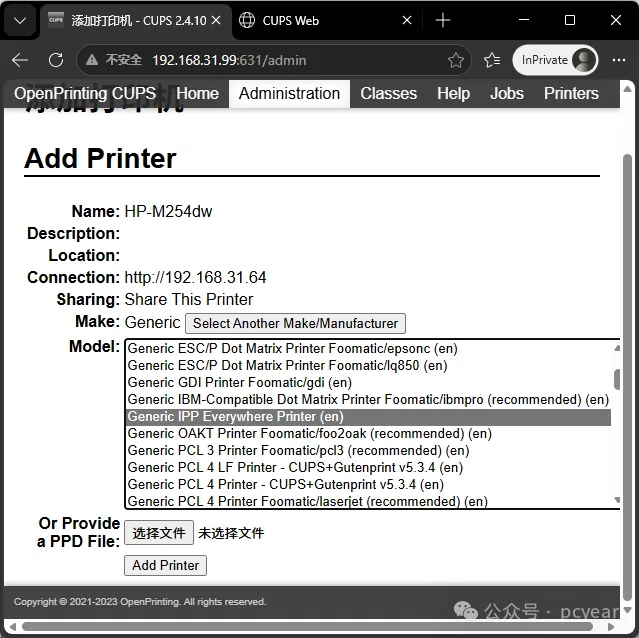The image size is (639, 638).
Task: Click the horizontal scrollbar right arrow
Action: click(x=610, y=627)
